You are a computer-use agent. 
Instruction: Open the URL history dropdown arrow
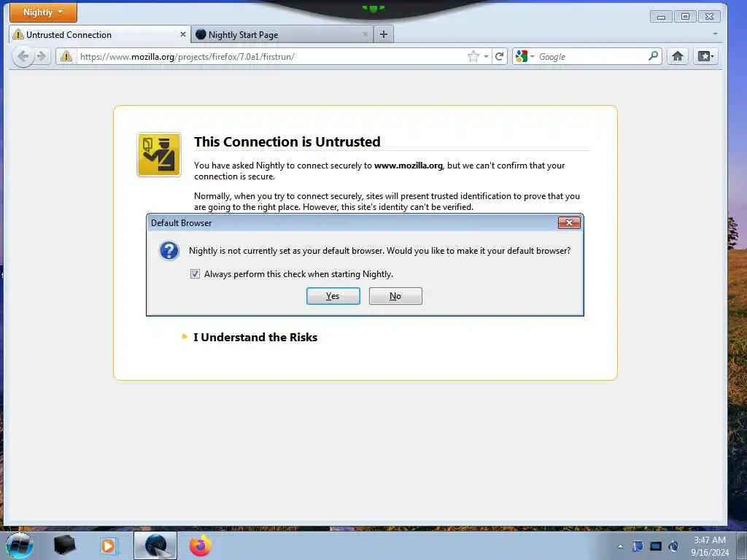click(486, 57)
